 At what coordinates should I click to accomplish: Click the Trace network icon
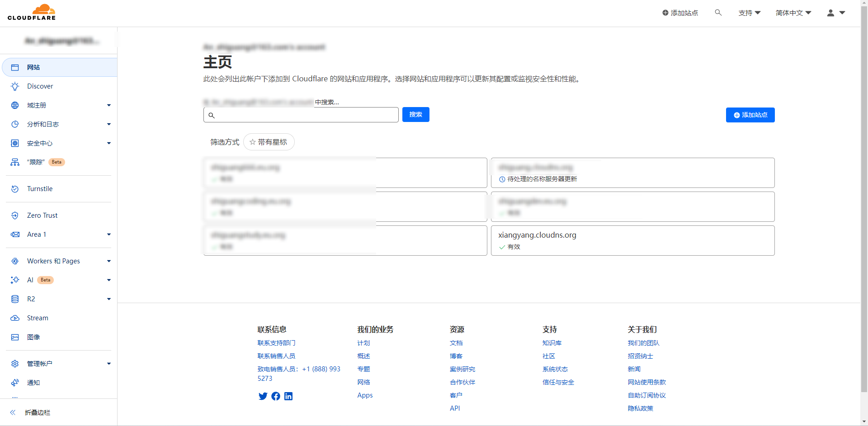click(x=15, y=162)
